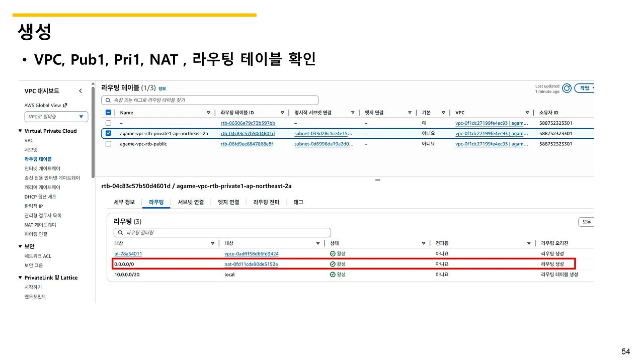
Task: Click the 정보 link beside 라우팅 테이블 heading
Action: 162,88
